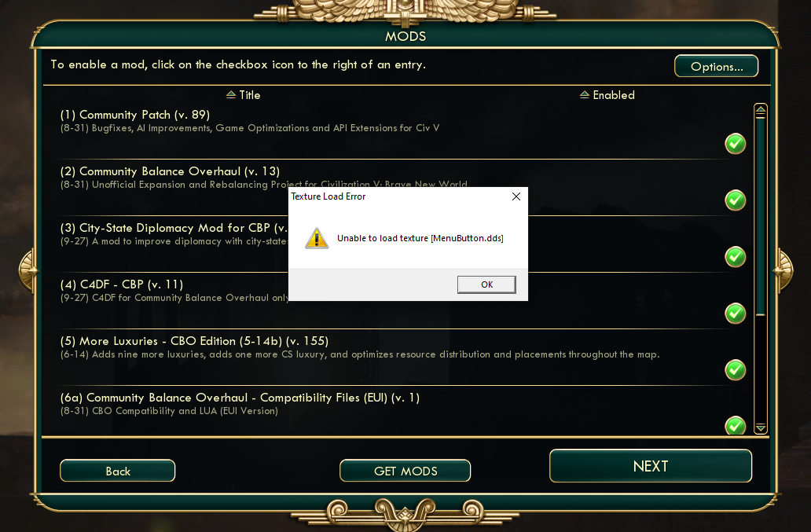Open GET MODS browser
This screenshot has height=532, width=811.
(x=405, y=471)
